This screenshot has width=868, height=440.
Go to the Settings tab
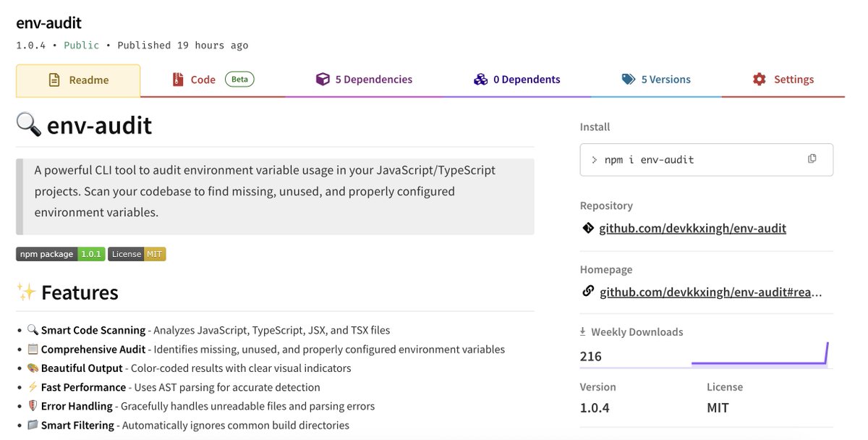click(x=783, y=80)
